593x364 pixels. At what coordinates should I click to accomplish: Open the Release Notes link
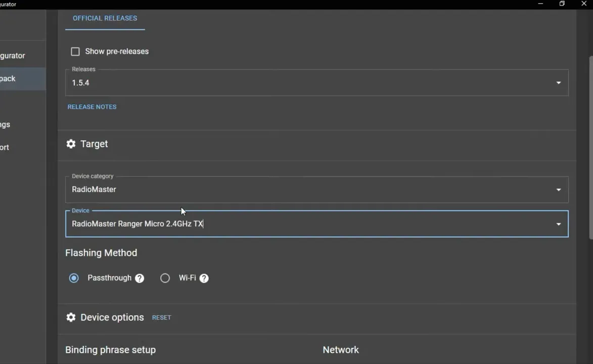(92, 107)
